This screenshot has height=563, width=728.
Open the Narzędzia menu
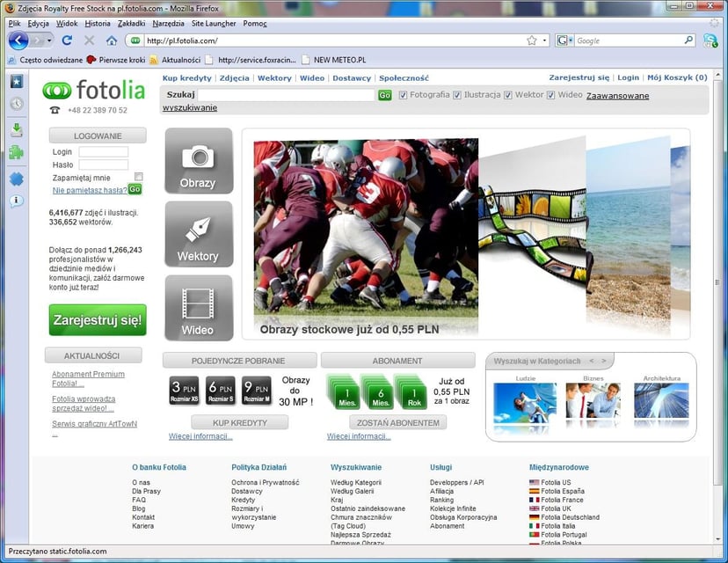(168, 23)
